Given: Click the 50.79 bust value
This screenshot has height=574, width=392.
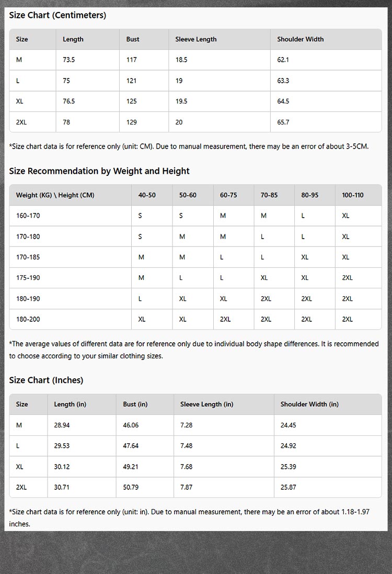Looking at the screenshot, I should [131, 487].
